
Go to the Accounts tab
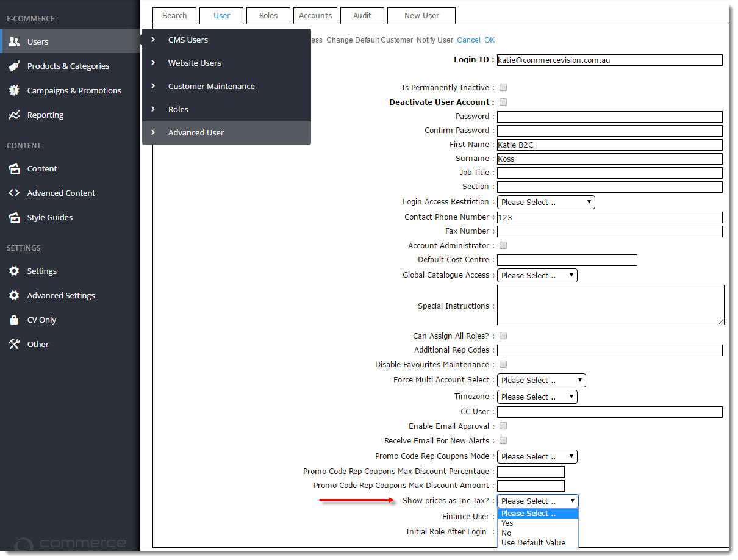[x=315, y=16]
